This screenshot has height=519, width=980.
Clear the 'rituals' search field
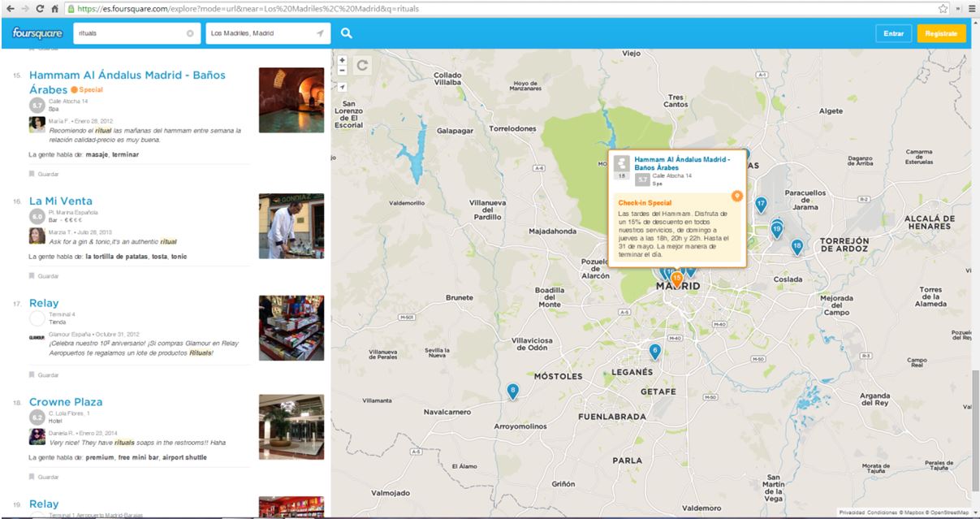(x=190, y=33)
